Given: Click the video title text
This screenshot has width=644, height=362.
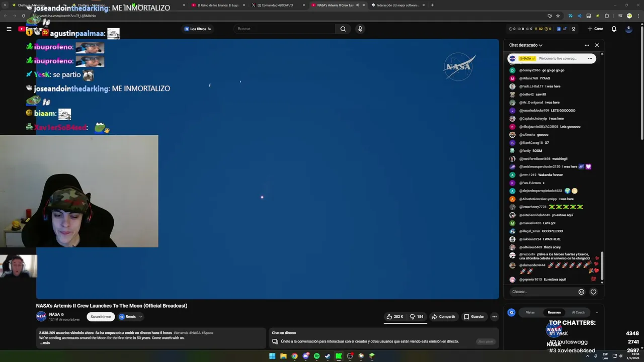Looking at the screenshot, I should 112,306.
